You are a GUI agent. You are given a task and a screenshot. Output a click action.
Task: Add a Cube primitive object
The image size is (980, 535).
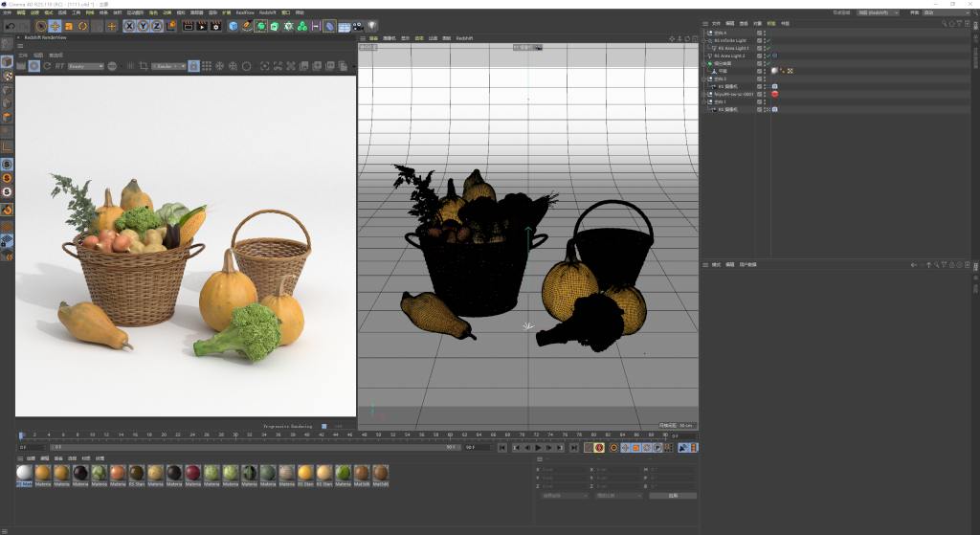click(x=234, y=26)
